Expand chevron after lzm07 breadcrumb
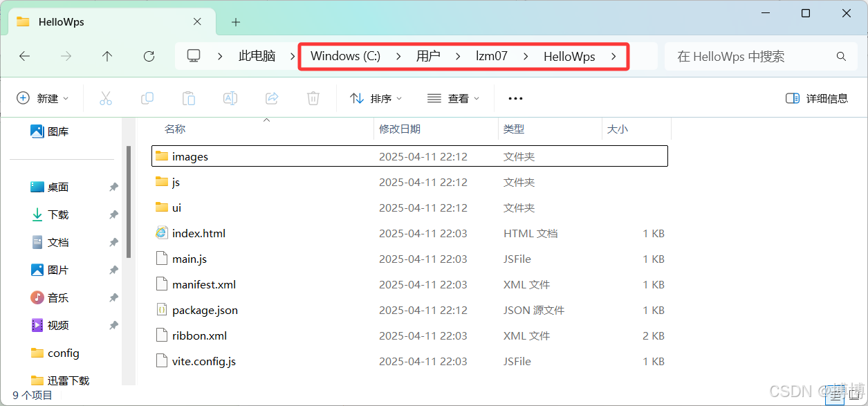 tap(525, 57)
